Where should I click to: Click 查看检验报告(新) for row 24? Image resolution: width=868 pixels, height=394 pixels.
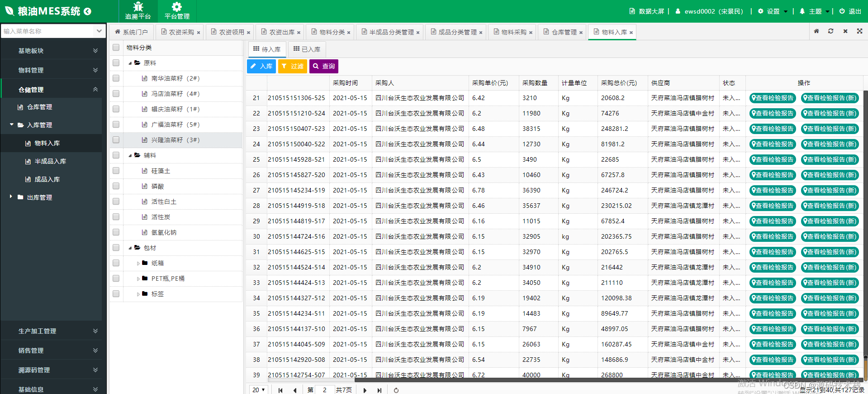[x=830, y=144]
